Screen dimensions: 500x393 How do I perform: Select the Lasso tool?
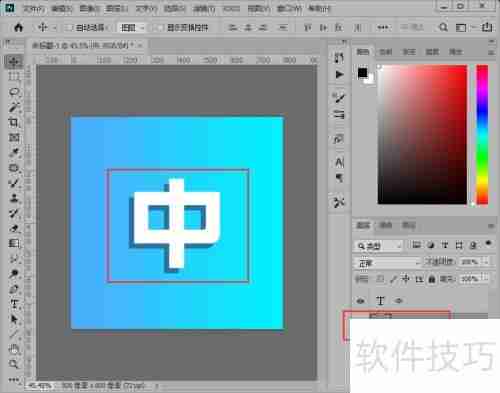tap(14, 92)
